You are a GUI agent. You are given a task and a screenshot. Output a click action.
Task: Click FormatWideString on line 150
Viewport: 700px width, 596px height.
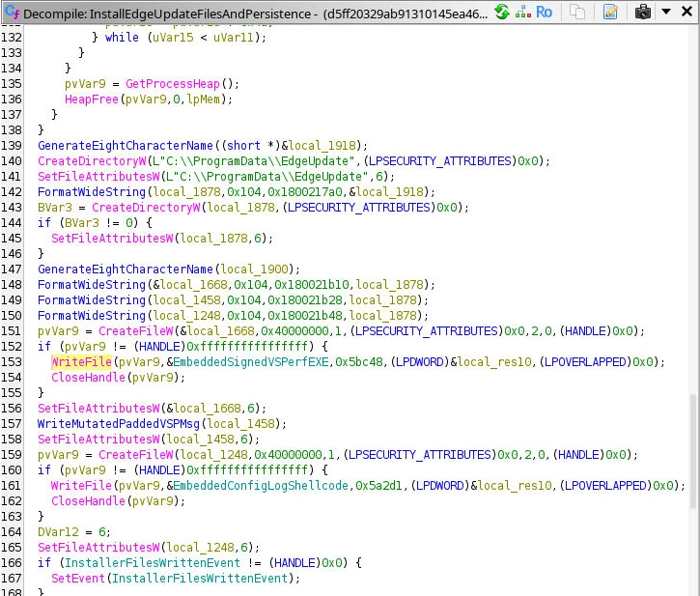(x=92, y=316)
